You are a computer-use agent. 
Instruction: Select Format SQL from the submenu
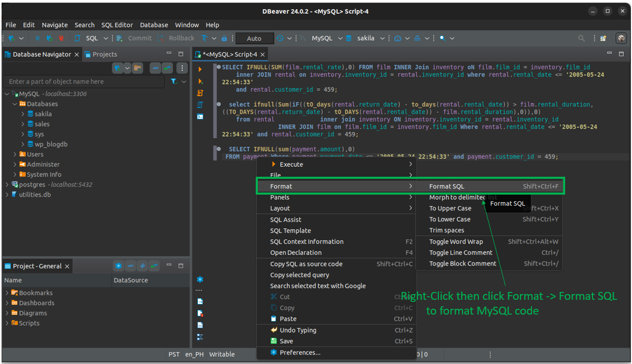(447, 187)
